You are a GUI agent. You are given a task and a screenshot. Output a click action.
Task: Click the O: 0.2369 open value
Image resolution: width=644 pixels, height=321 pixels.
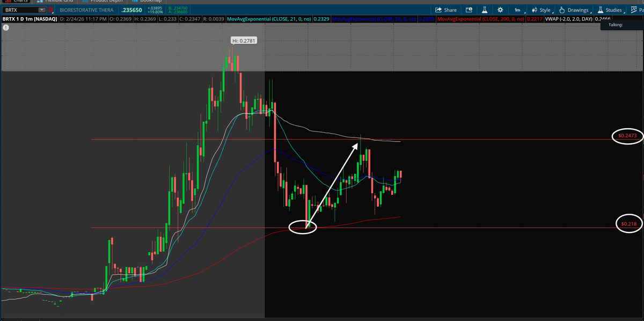click(121, 19)
